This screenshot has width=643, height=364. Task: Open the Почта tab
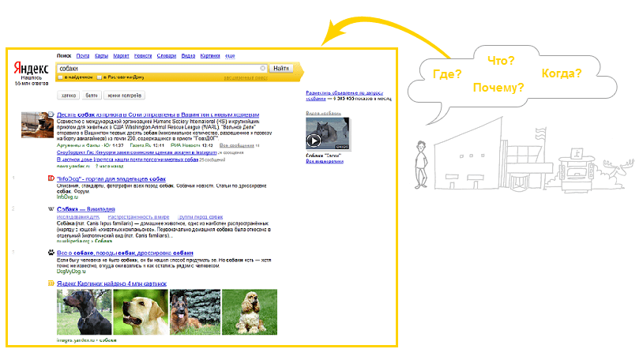pos(83,56)
